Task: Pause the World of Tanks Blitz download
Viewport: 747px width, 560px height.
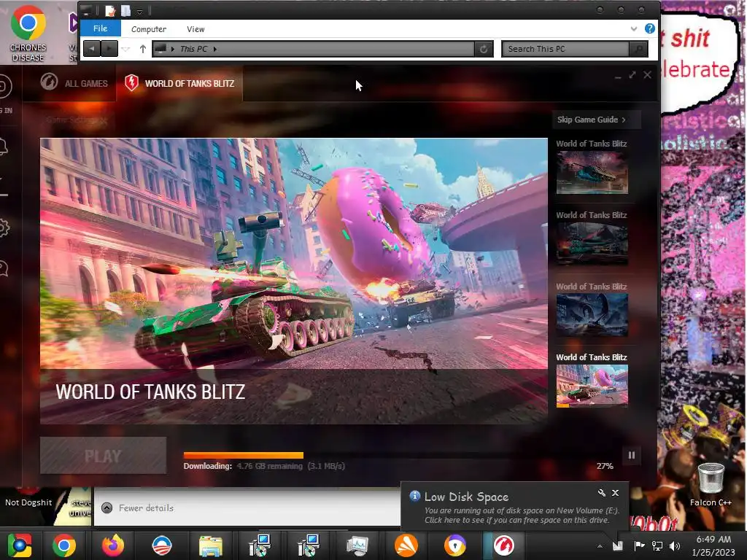Action: click(631, 455)
